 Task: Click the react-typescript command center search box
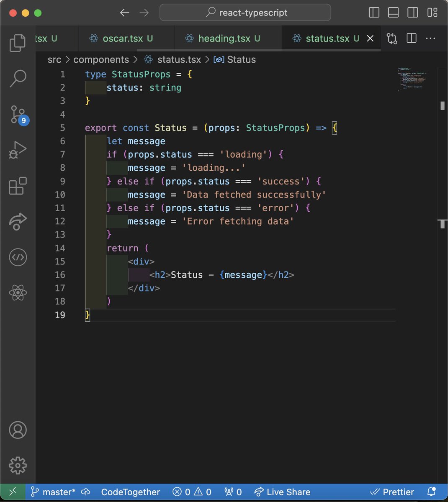point(245,13)
